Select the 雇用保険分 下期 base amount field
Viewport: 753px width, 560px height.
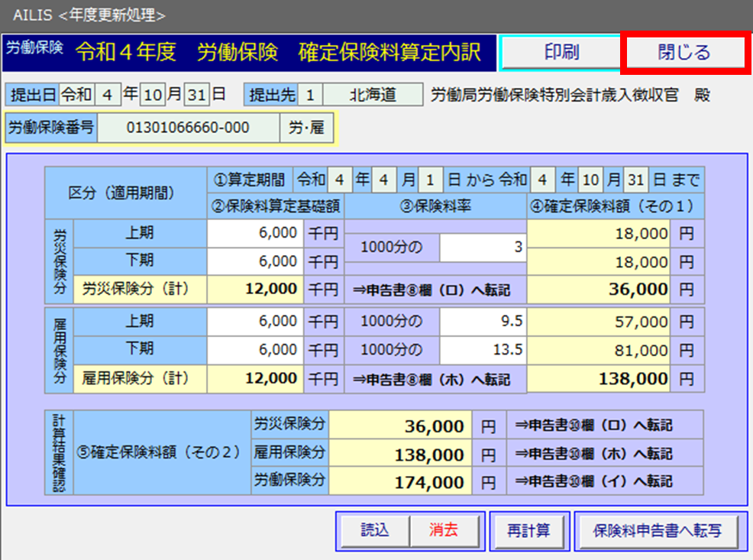[255, 350]
